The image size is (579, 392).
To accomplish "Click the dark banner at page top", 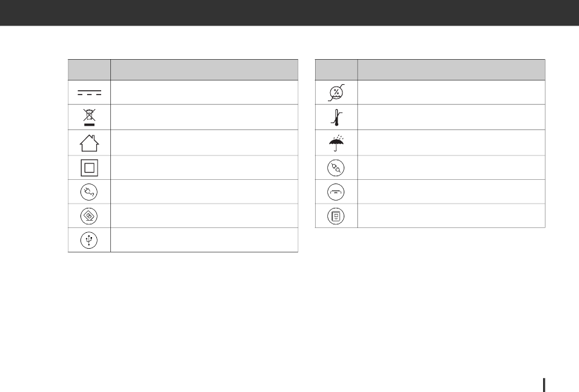I will tap(289, 13).
